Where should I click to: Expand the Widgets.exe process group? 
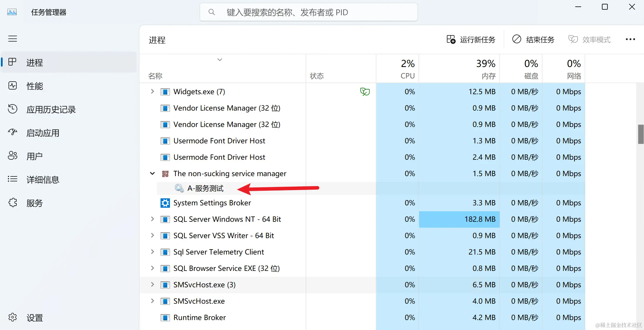(152, 92)
